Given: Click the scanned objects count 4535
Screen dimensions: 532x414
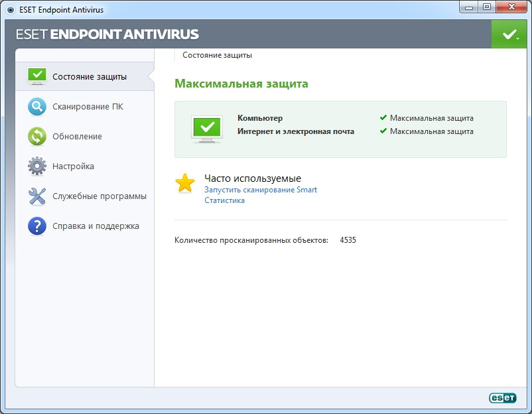Looking at the screenshot, I should 348,240.
